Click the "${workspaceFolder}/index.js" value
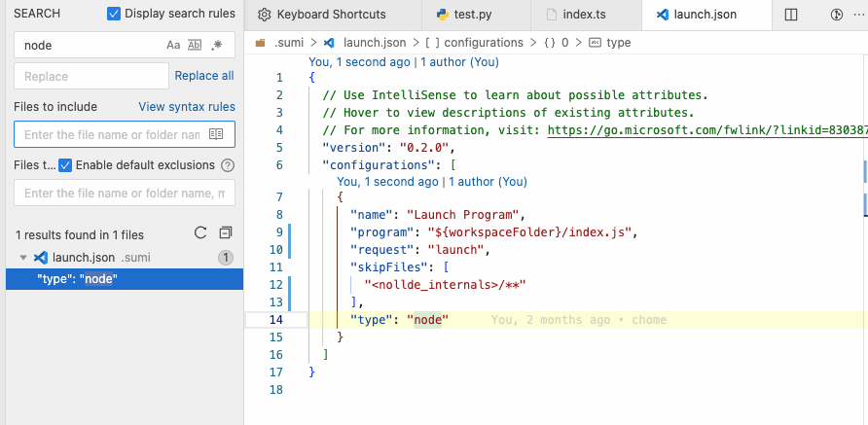 click(529, 231)
